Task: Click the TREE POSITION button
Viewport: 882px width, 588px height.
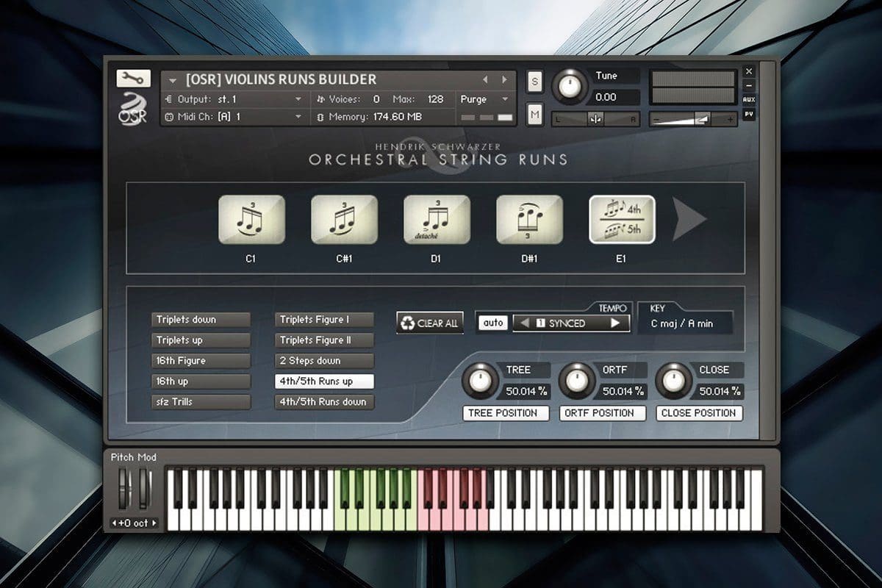Action: (x=506, y=413)
